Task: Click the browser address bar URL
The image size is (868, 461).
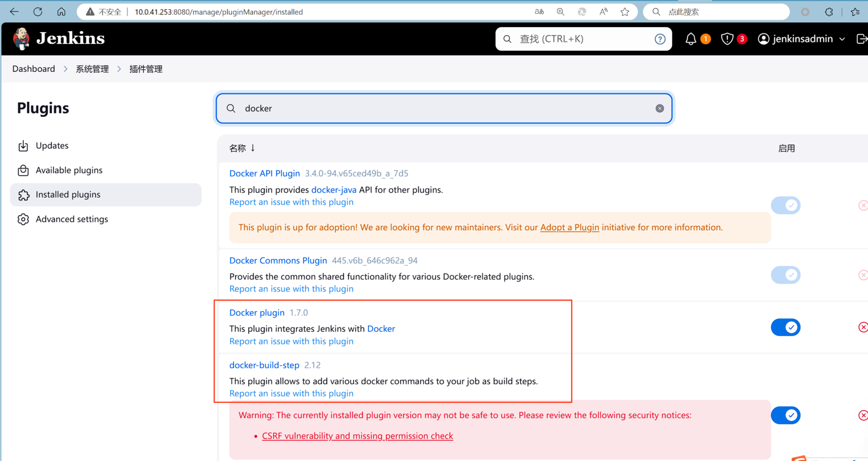Action: click(219, 12)
